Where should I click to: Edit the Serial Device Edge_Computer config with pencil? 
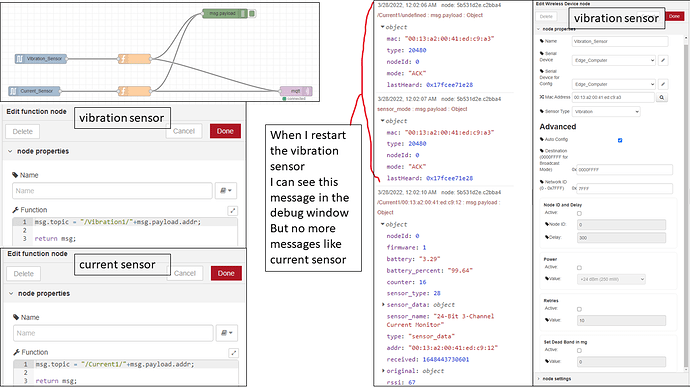tap(663, 60)
